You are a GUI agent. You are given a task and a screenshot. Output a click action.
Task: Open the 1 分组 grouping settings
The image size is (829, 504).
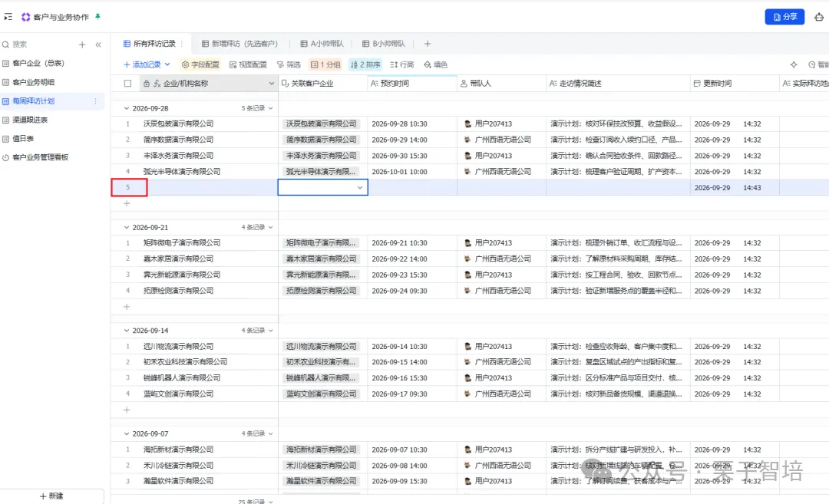pos(325,64)
